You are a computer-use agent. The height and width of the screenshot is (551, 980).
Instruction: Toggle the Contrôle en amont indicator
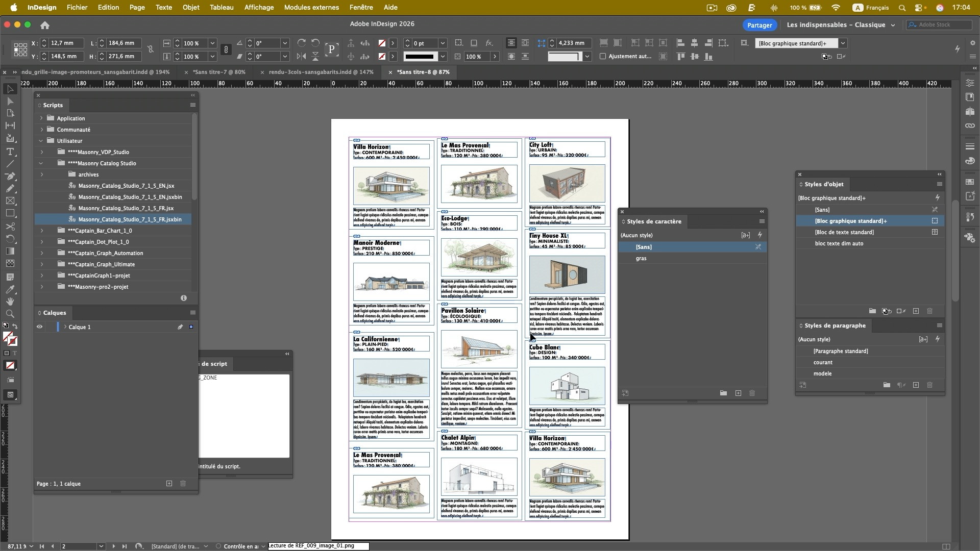(x=218, y=546)
